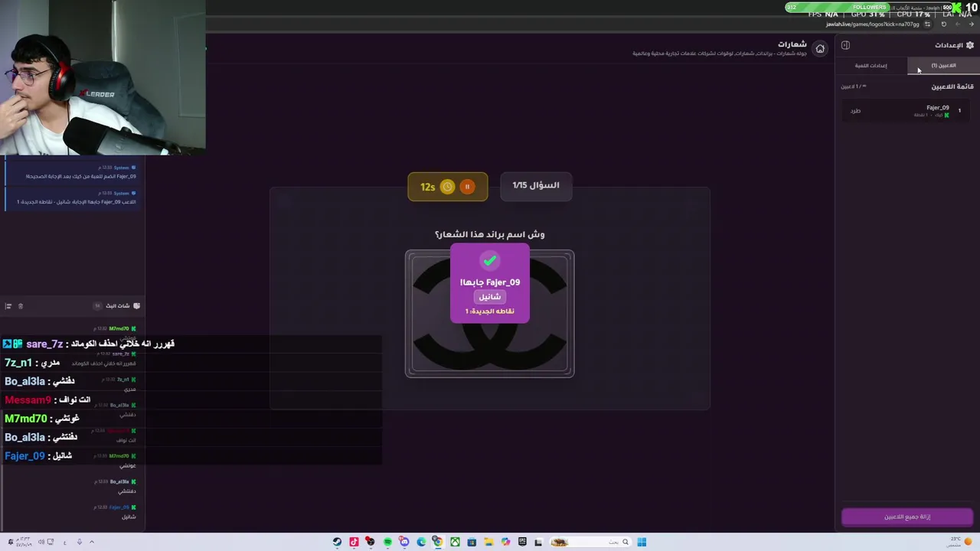Image resolution: width=980 pixels, height=551 pixels.
Task: Collapse the settings sidebar panel icon
Action: pos(845,45)
